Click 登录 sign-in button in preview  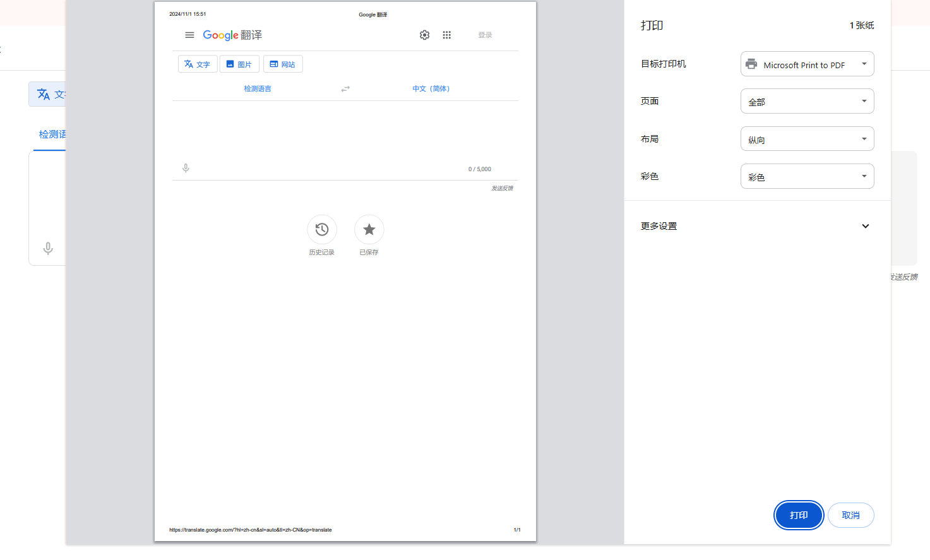(485, 35)
